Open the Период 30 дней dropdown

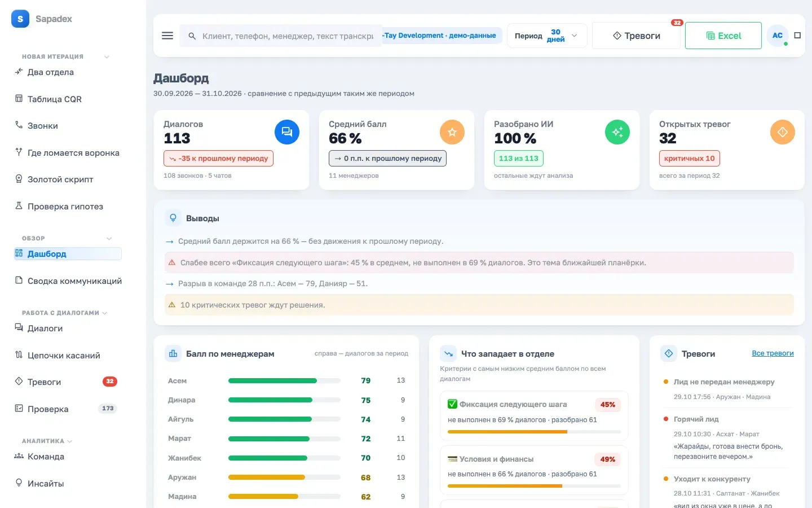(547, 36)
